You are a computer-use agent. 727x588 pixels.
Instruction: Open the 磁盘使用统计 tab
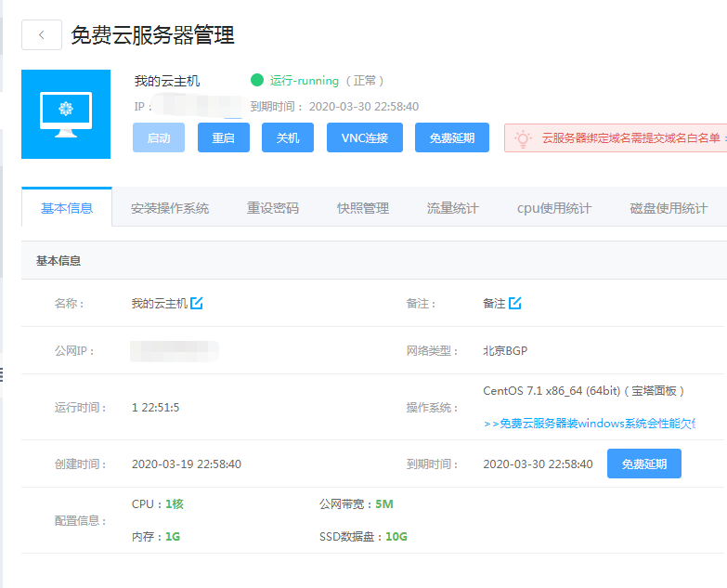click(669, 208)
